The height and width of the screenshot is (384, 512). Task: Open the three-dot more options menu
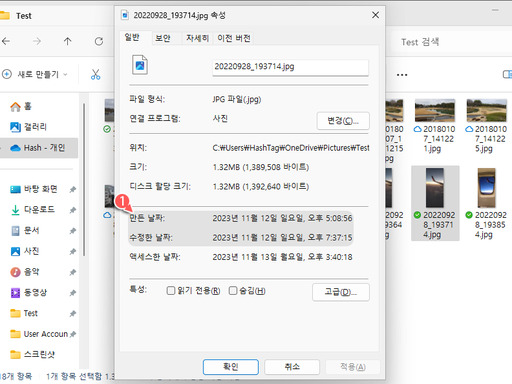click(402, 75)
